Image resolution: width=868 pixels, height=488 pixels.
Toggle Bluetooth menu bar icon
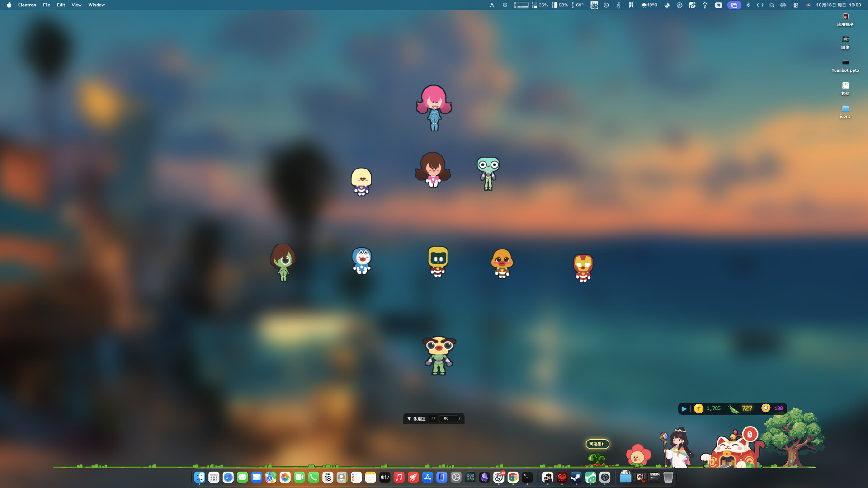click(x=748, y=5)
